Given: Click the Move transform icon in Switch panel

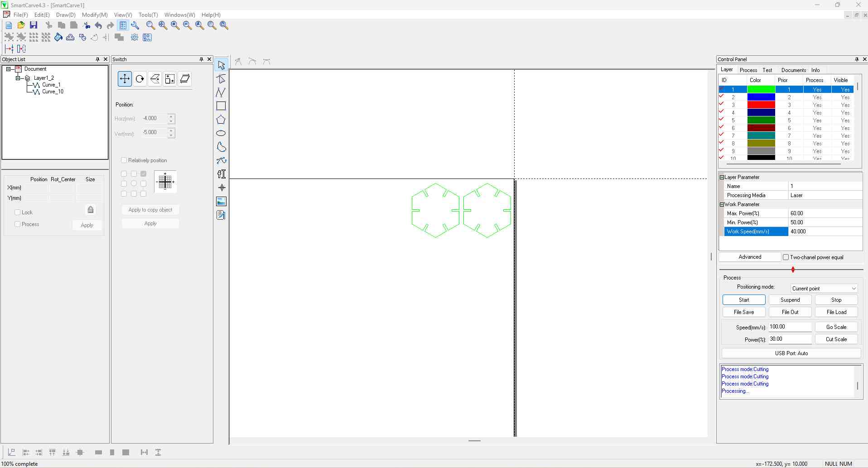Looking at the screenshot, I should (125, 79).
